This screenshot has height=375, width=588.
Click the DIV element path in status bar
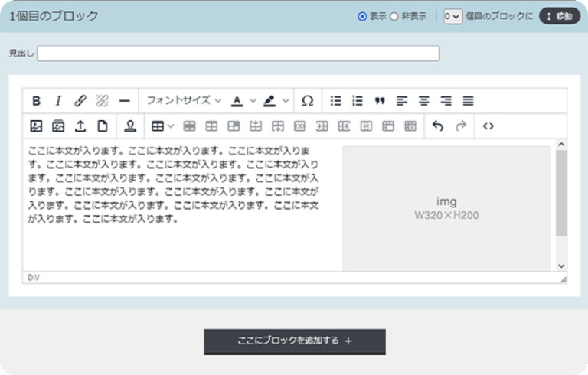(34, 278)
